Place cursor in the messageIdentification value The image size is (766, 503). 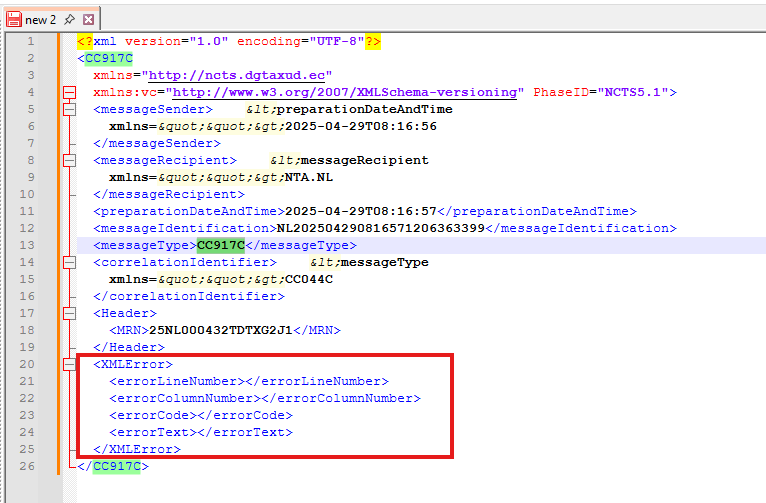click(x=380, y=228)
